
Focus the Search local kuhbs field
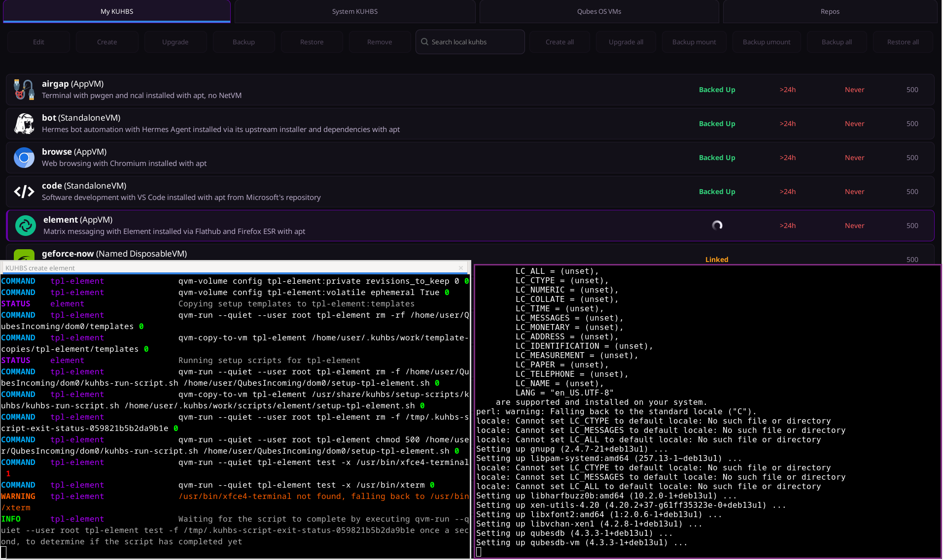tap(470, 42)
